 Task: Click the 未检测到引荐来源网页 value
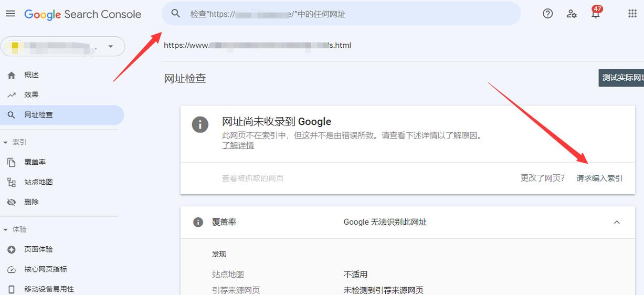[x=384, y=290]
